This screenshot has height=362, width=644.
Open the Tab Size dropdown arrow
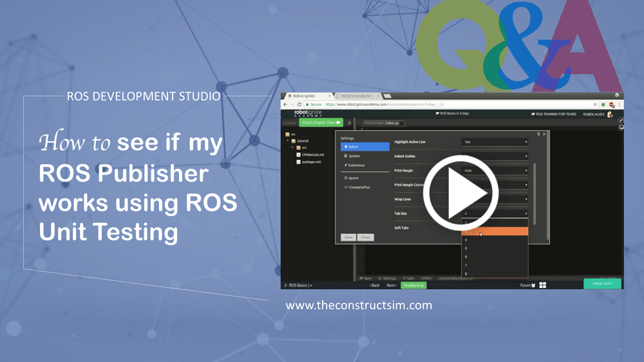point(526,214)
